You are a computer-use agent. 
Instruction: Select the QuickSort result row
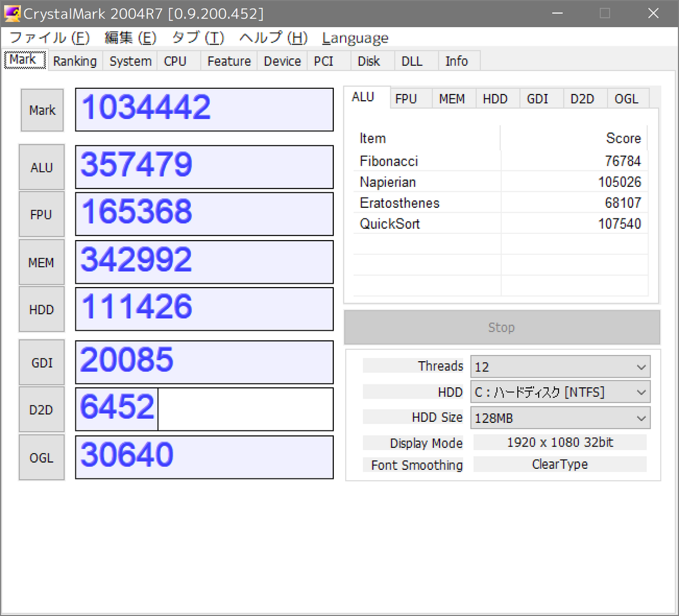click(500, 224)
